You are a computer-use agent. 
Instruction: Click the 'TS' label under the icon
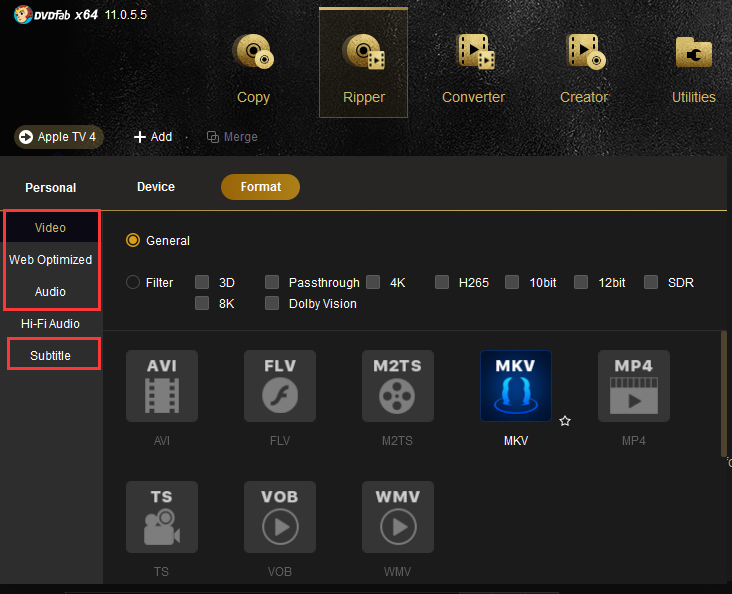(162, 572)
